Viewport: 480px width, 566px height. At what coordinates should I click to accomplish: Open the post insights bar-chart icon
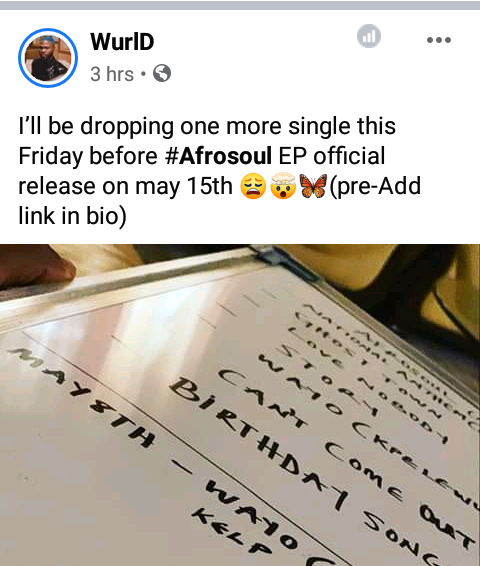pyautogui.click(x=368, y=36)
